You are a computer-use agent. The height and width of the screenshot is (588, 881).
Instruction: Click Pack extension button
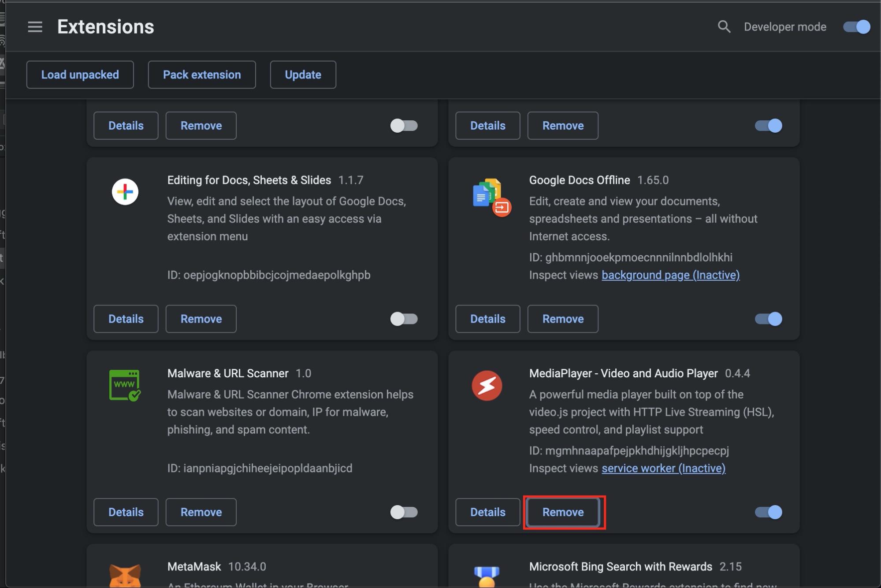pyautogui.click(x=202, y=74)
